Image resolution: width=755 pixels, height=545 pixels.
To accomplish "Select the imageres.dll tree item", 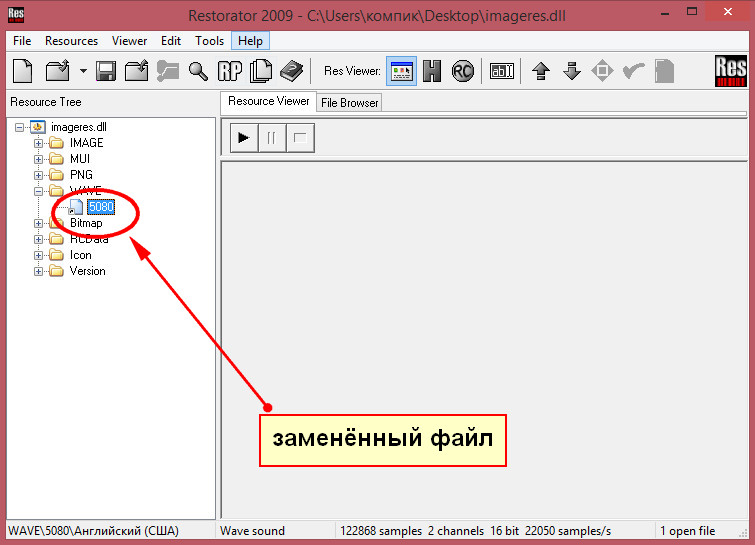I will pyautogui.click(x=78, y=127).
